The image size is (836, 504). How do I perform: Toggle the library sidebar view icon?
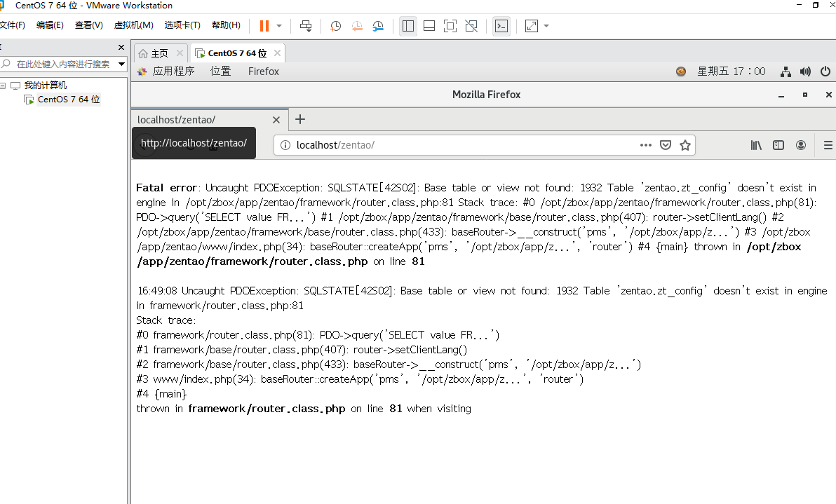pos(408,25)
